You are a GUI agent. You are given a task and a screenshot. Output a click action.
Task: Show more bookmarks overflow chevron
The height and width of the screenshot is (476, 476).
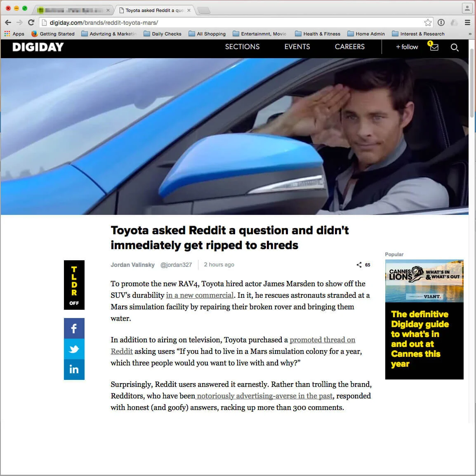click(470, 34)
